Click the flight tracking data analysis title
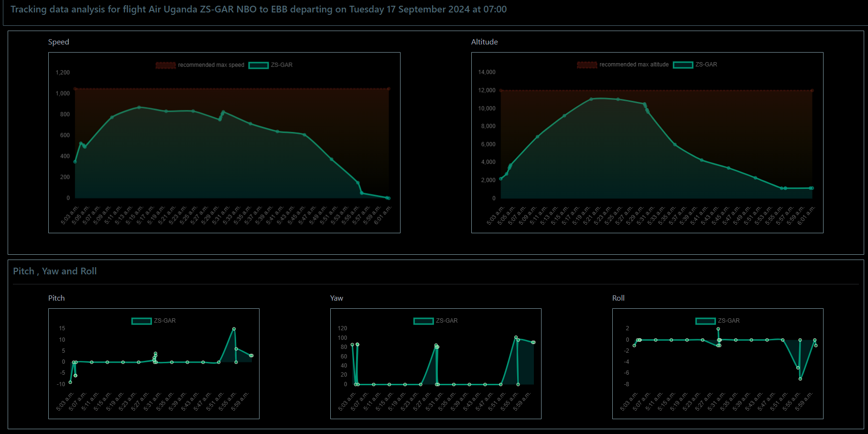 tap(258, 10)
